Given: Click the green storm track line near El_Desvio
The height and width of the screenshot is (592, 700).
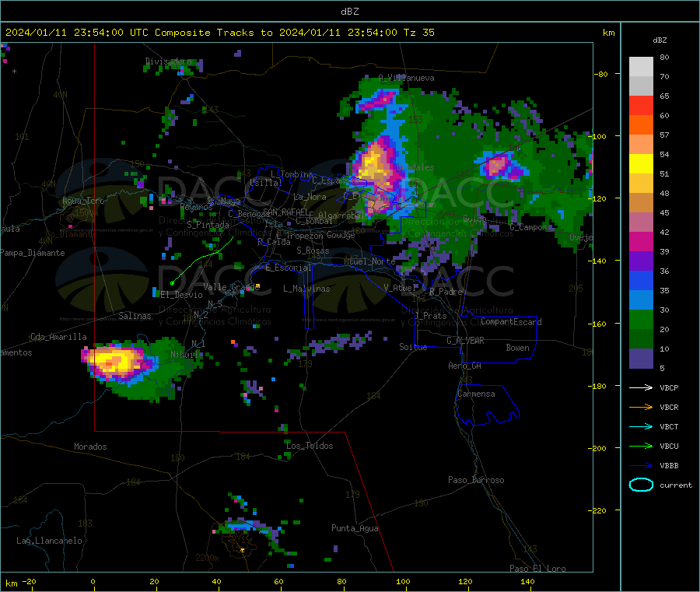Looking at the screenshot, I should [x=203, y=259].
